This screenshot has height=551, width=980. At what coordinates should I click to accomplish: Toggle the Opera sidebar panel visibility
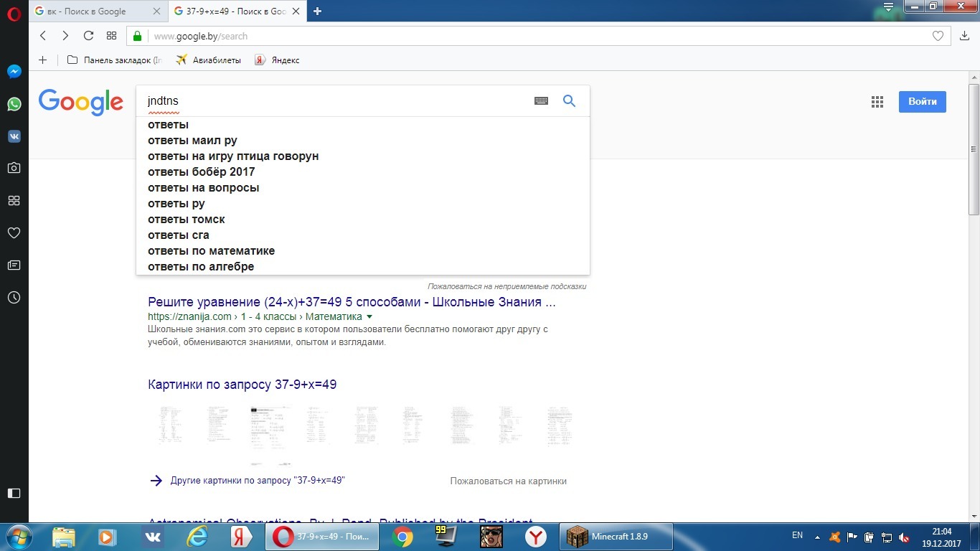(x=14, y=493)
